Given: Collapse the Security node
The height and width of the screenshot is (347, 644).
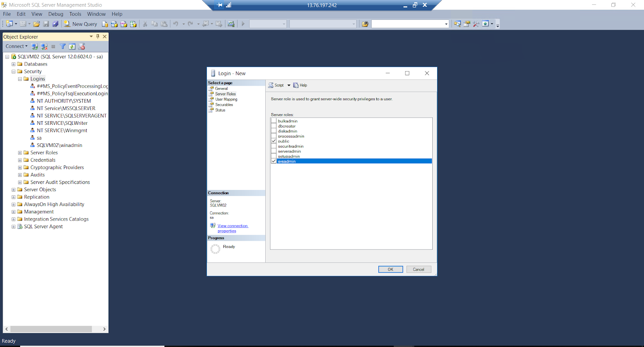Looking at the screenshot, I should 13,72.
